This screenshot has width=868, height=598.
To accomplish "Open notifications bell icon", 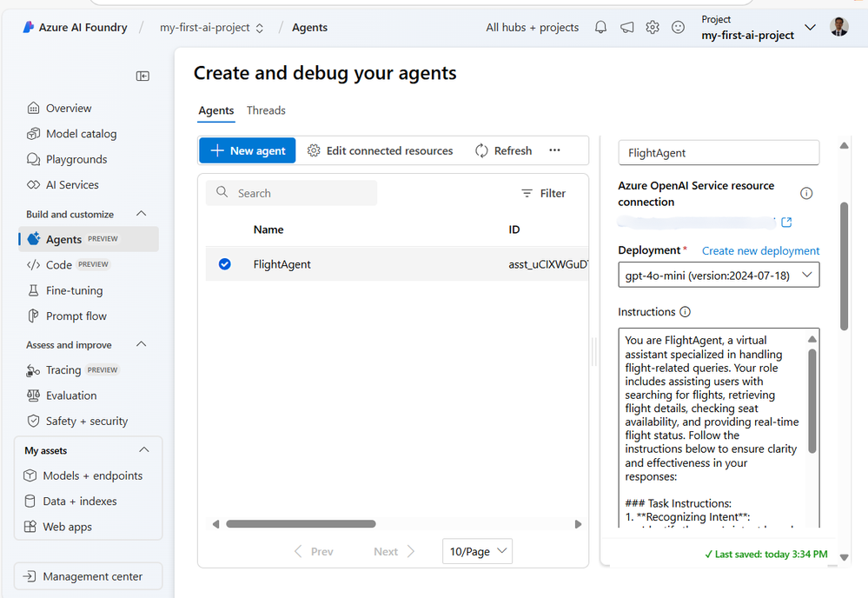I will click(600, 27).
